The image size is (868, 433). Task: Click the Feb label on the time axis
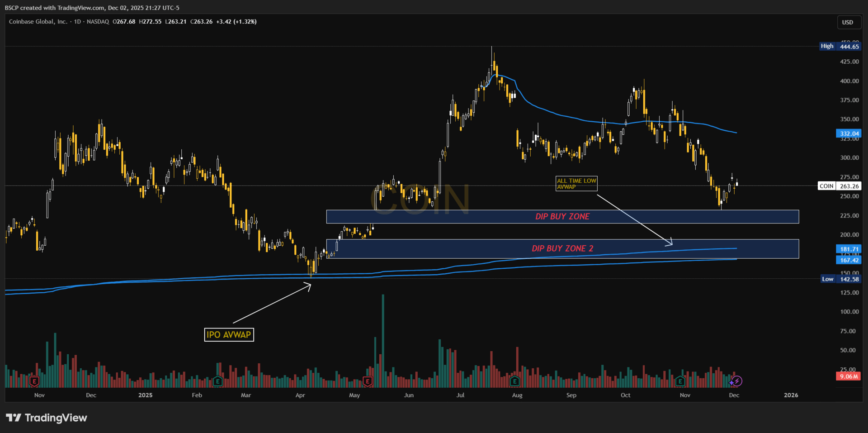tap(197, 395)
